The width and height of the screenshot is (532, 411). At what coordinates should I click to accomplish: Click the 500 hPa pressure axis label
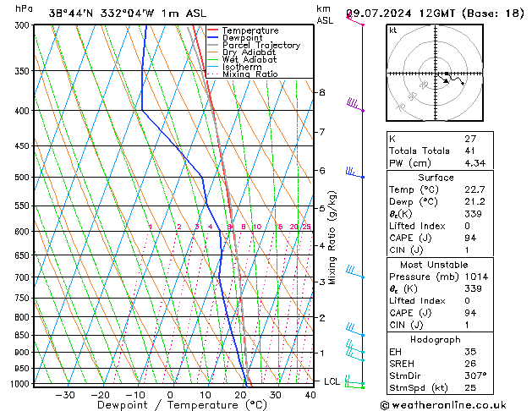pos(22,177)
